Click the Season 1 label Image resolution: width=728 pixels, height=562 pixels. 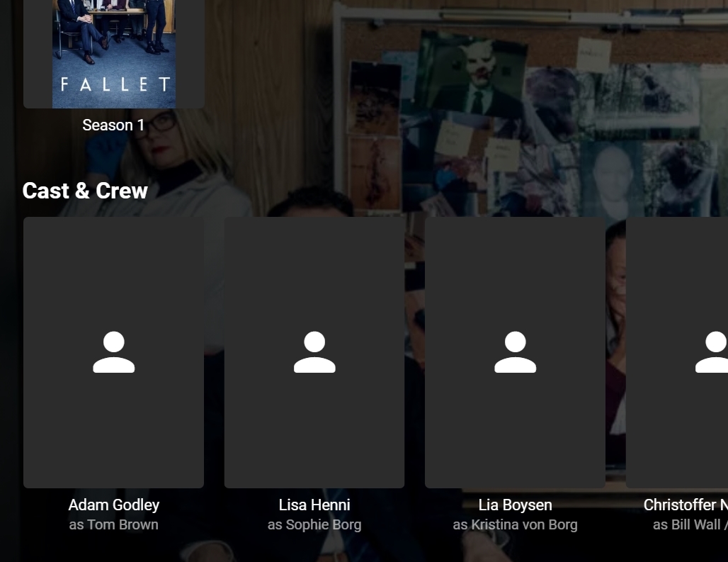(x=114, y=125)
